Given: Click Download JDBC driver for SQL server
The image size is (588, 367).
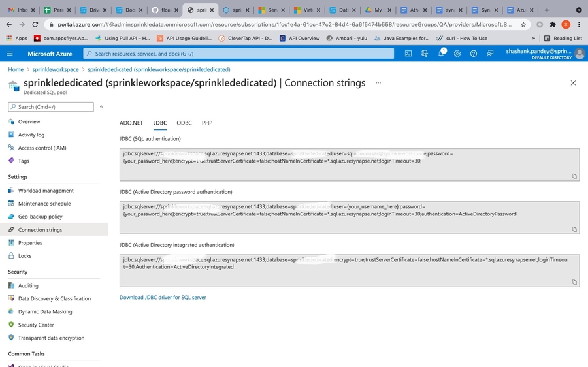Looking at the screenshot, I should (163, 297).
